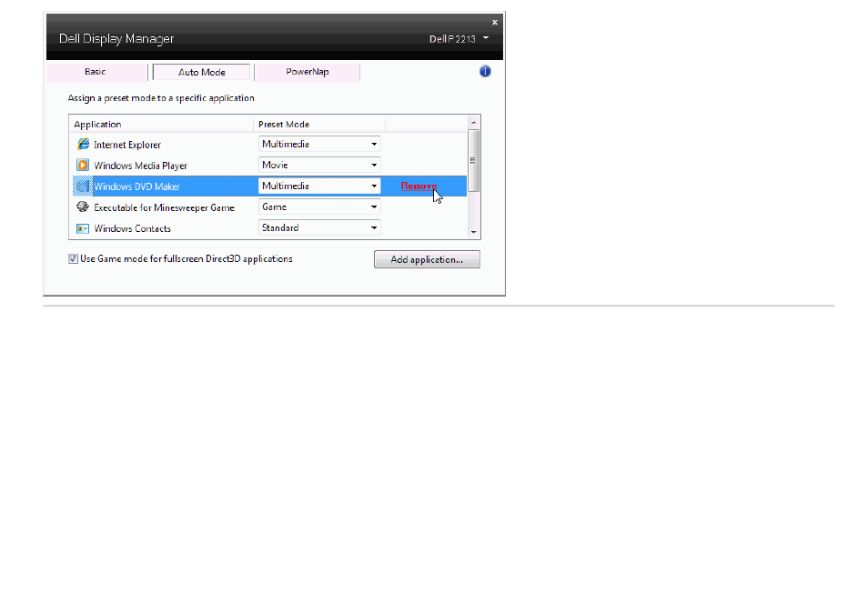
Task: Close the Dell Display Manager window
Action: pos(495,22)
